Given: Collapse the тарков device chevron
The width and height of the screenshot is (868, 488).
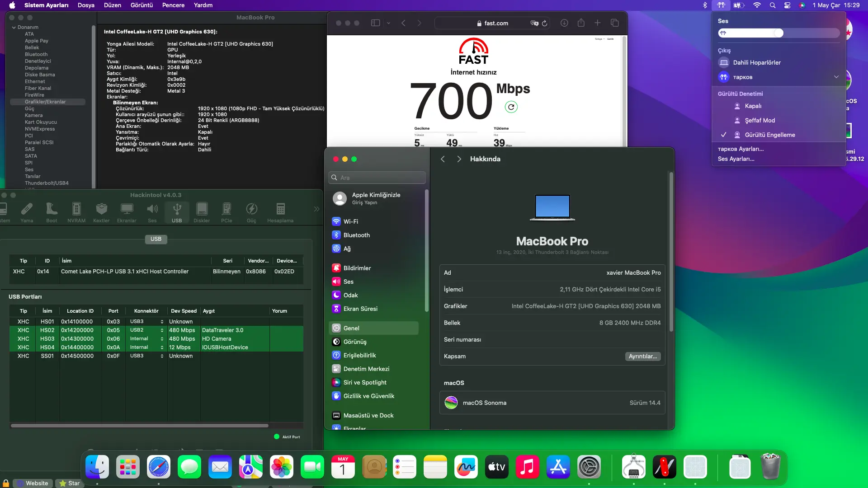Looking at the screenshot, I should [x=836, y=77].
